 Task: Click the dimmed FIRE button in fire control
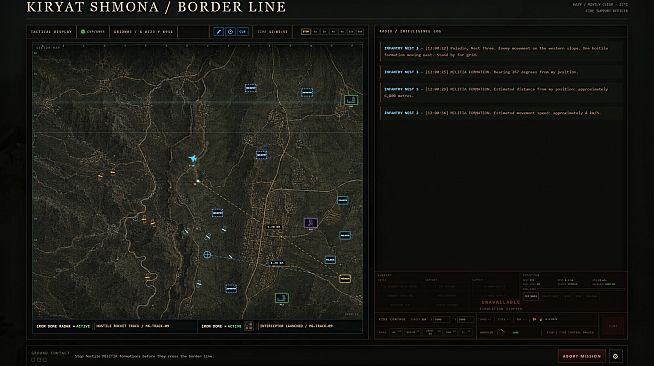pyautogui.click(x=613, y=326)
